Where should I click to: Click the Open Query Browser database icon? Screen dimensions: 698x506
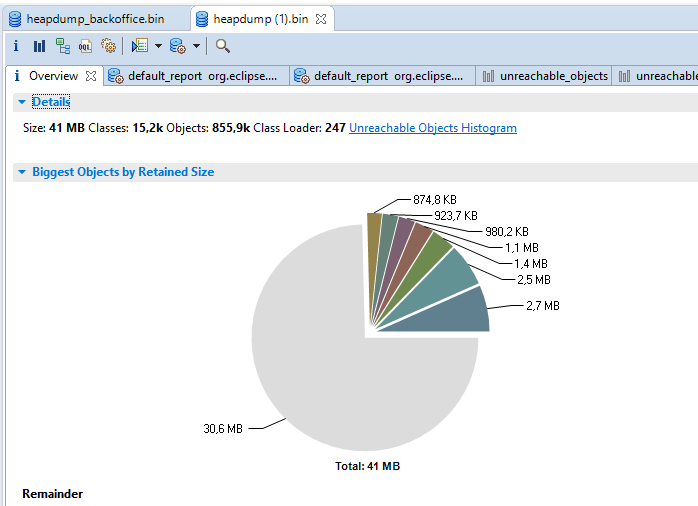click(178, 46)
